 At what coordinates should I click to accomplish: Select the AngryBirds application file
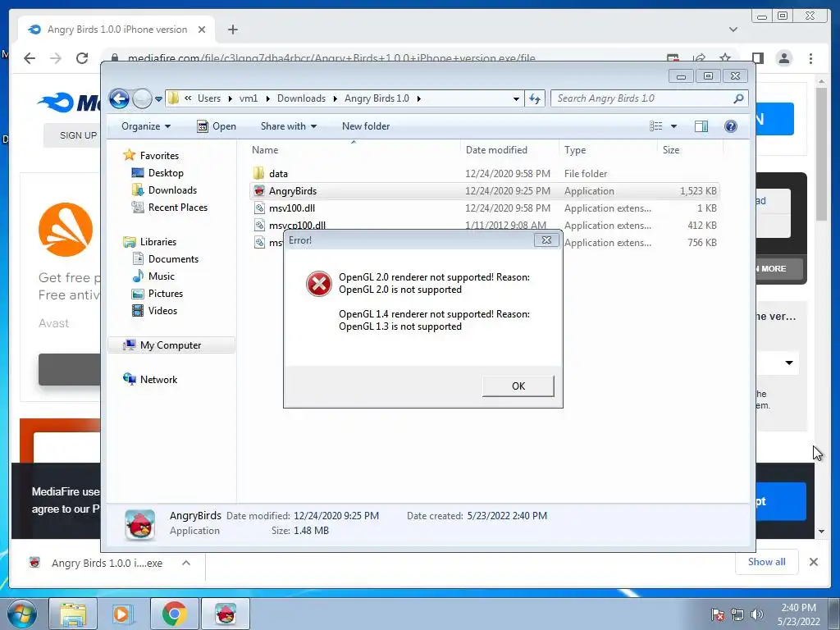coord(484,190)
